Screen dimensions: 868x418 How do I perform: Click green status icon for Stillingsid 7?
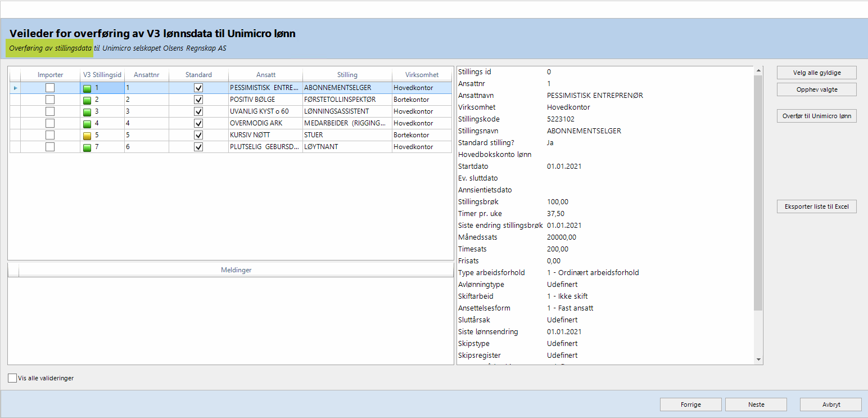[x=87, y=147]
